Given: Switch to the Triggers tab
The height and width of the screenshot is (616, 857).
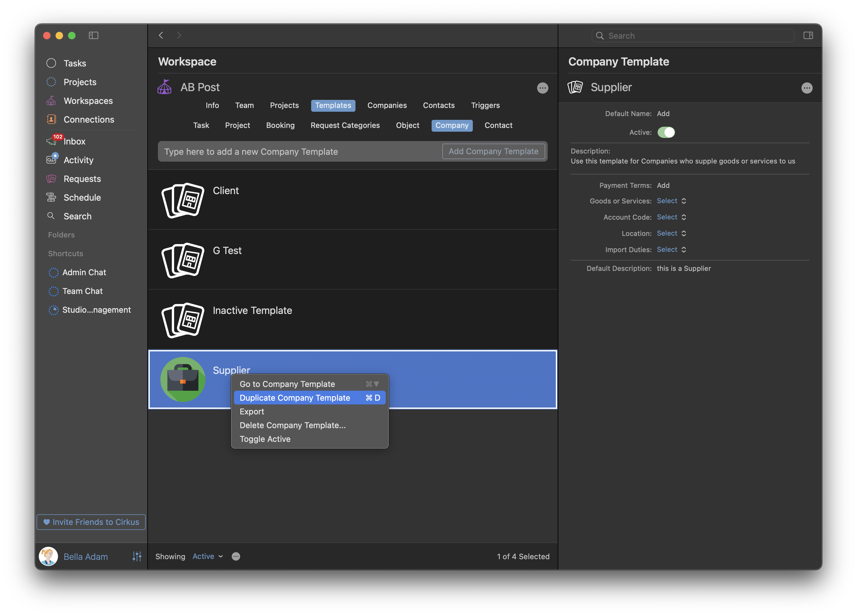Looking at the screenshot, I should [x=485, y=105].
